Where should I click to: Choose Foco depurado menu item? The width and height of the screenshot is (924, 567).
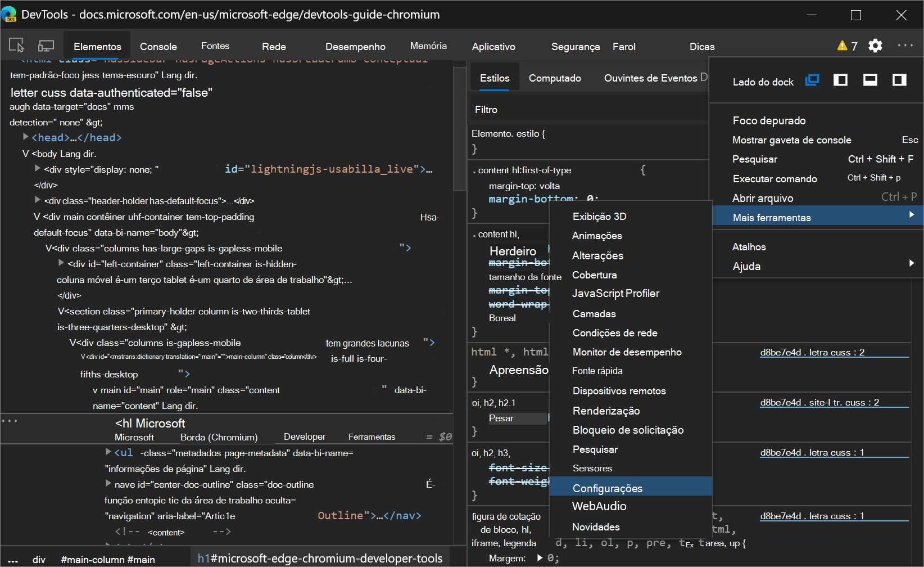(818, 120)
